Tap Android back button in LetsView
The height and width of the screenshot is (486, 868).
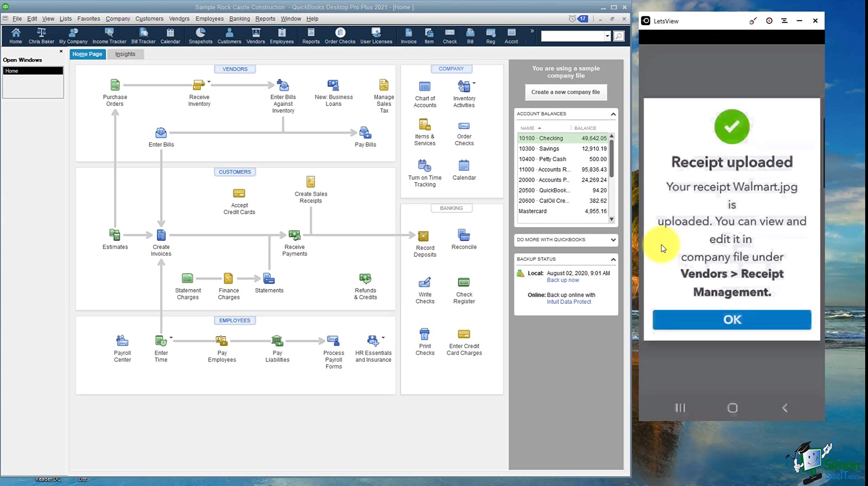pyautogui.click(x=785, y=408)
